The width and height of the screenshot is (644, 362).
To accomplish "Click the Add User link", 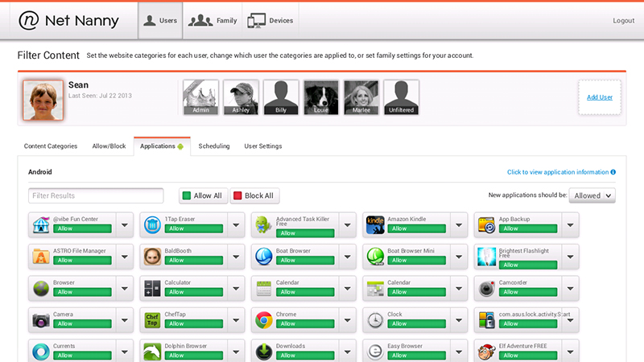I will point(599,97).
